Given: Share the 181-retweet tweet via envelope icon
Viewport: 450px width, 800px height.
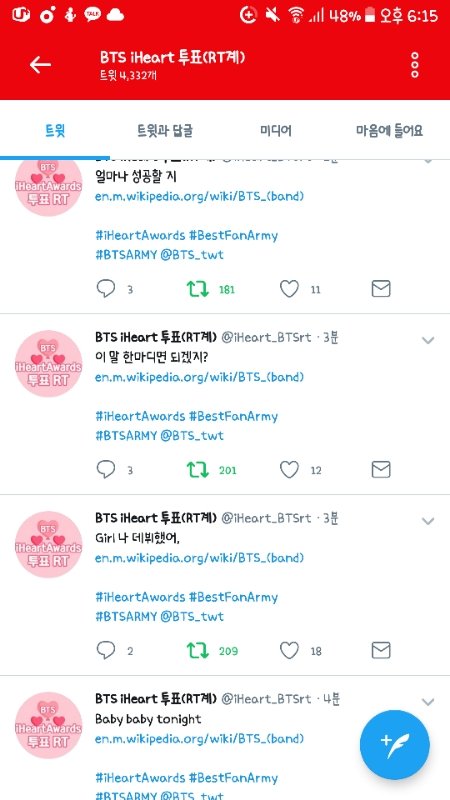Looking at the screenshot, I should (x=381, y=289).
